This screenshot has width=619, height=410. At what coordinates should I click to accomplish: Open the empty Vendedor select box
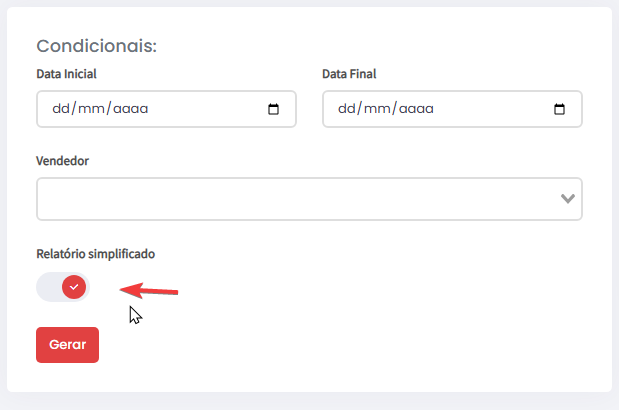309,199
